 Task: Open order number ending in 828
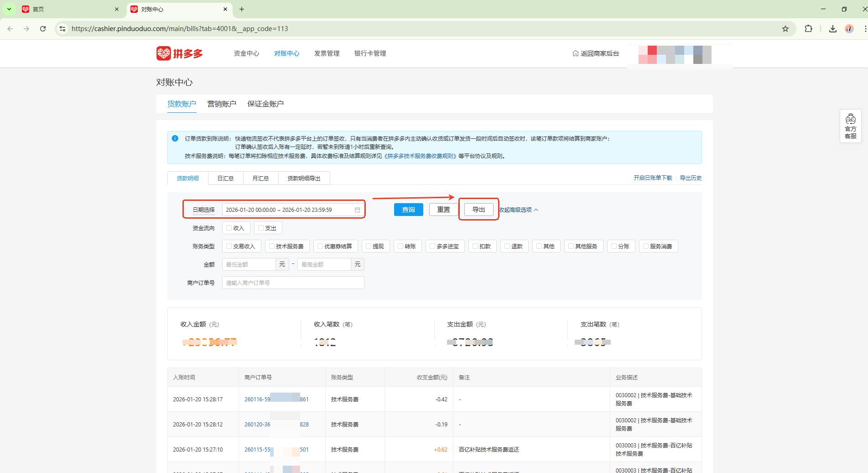(276, 425)
